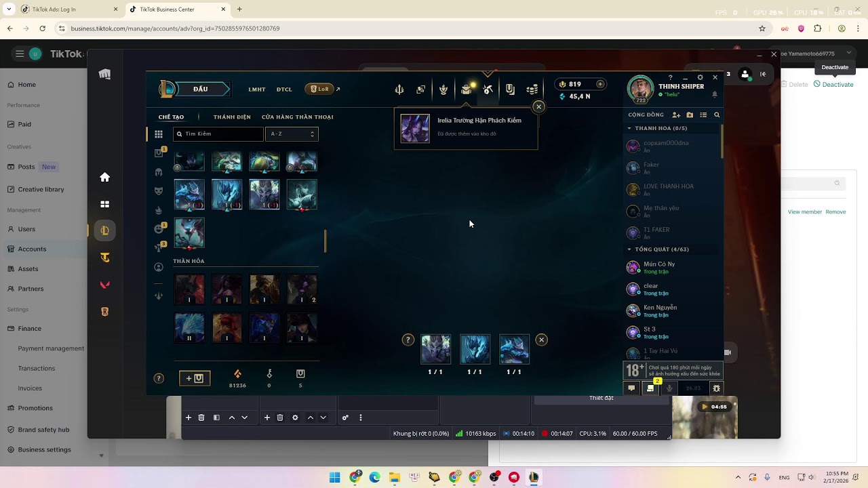Open the Mythic Essence shop icon

510,89
